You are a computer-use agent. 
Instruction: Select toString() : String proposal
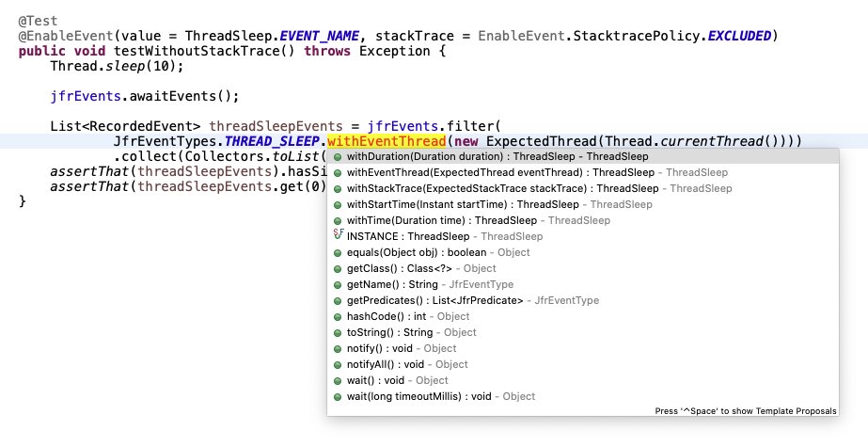point(582,333)
